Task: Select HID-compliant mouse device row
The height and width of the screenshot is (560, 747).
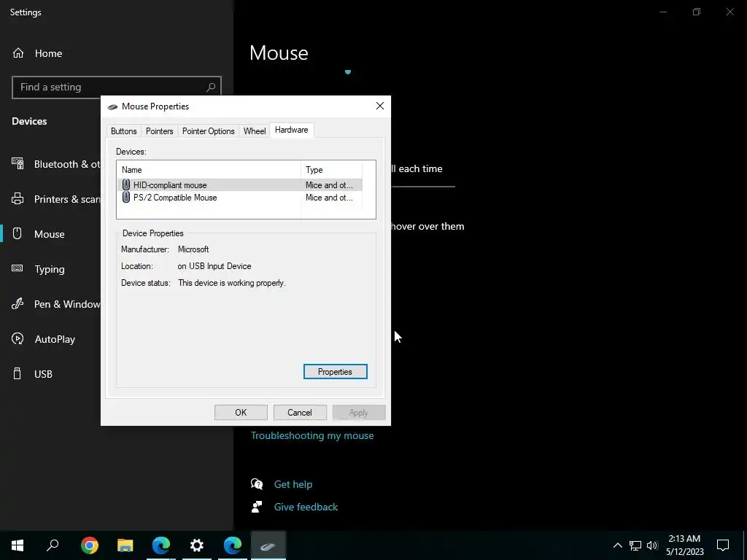Action: click(239, 184)
